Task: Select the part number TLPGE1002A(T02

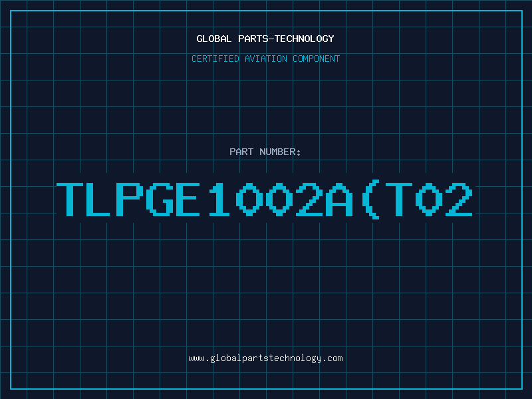Action: click(265, 199)
